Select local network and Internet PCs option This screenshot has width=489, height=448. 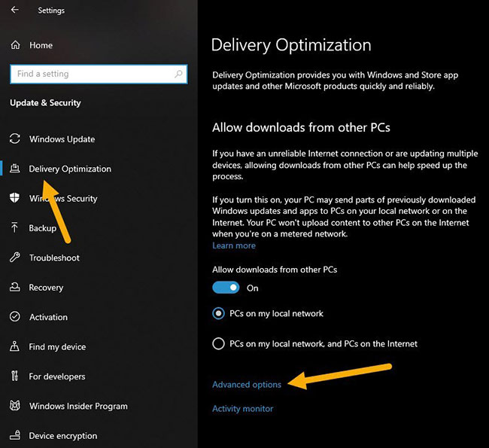tap(218, 343)
